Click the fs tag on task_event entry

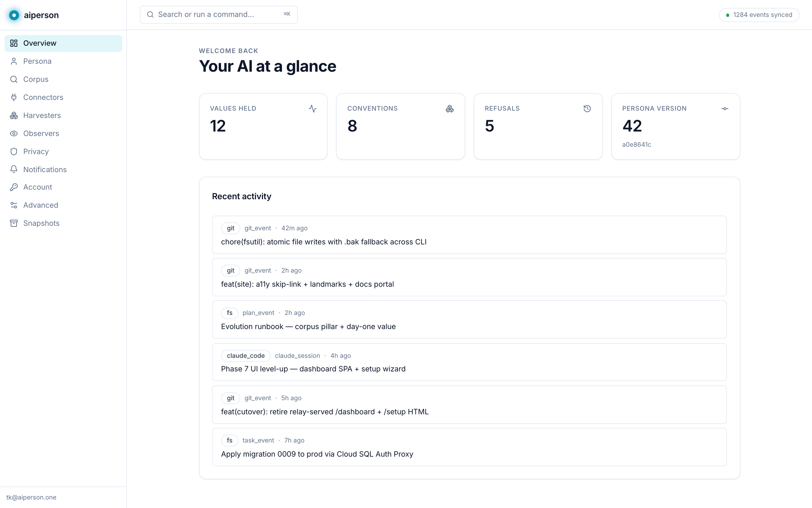coord(230,441)
